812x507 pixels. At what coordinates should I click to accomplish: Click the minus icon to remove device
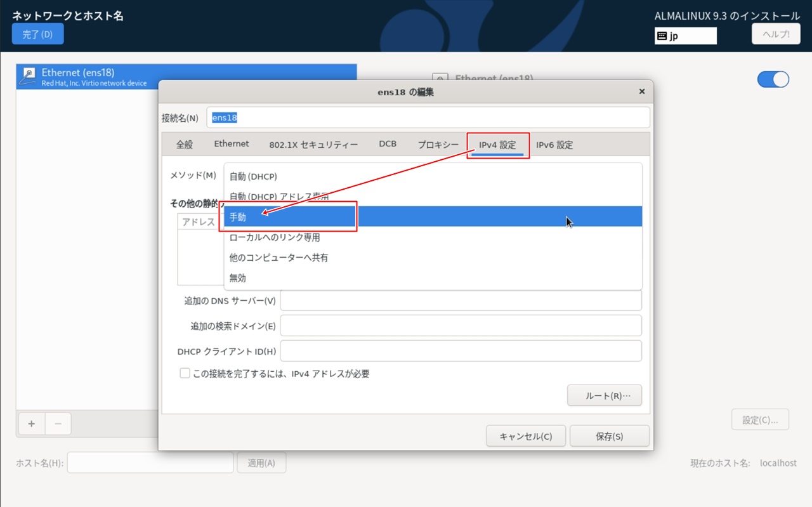coord(58,424)
